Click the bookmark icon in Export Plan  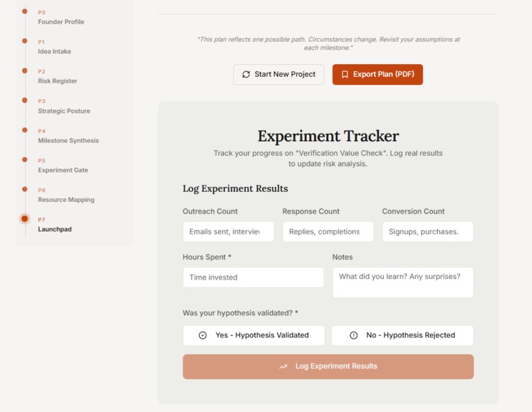pos(344,74)
